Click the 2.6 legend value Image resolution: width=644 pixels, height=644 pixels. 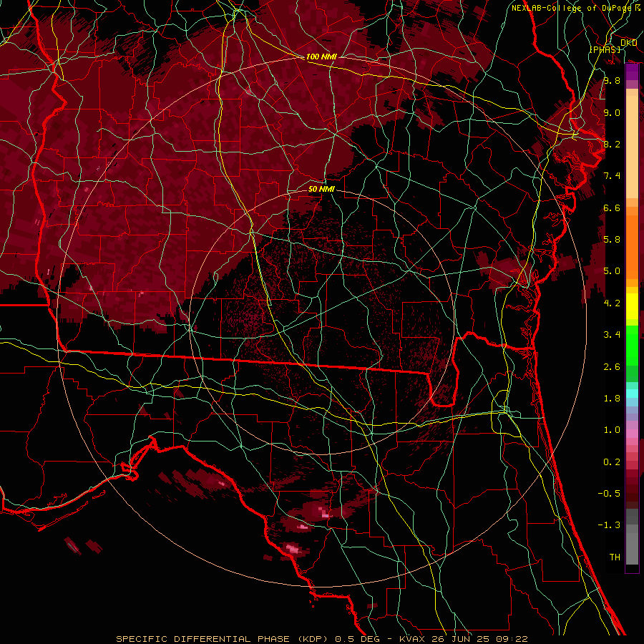612,367
